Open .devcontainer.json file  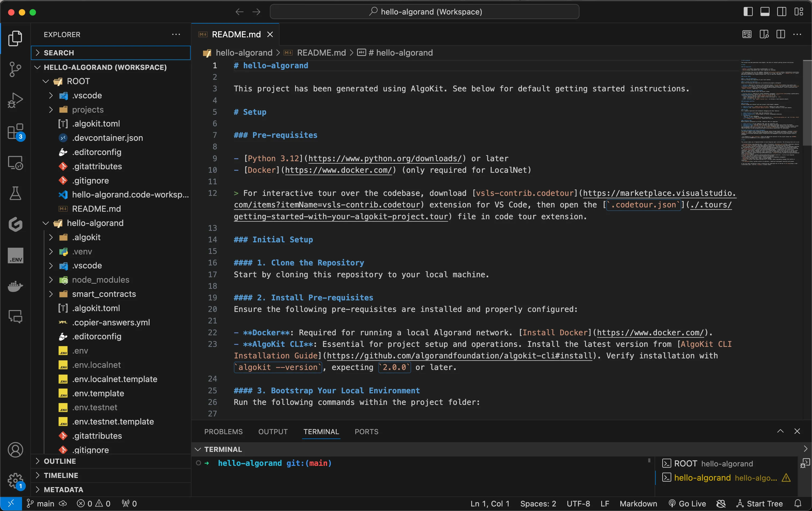[x=111, y=138]
